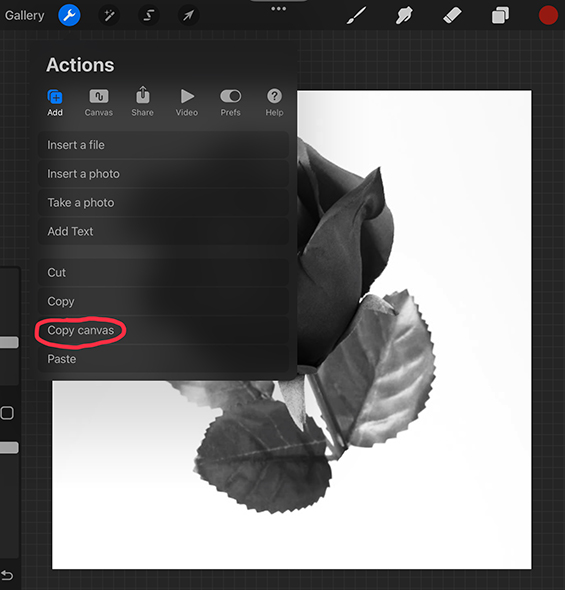Open the Share tab
Image resolution: width=565 pixels, height=590 pixels.
(143, 102)
